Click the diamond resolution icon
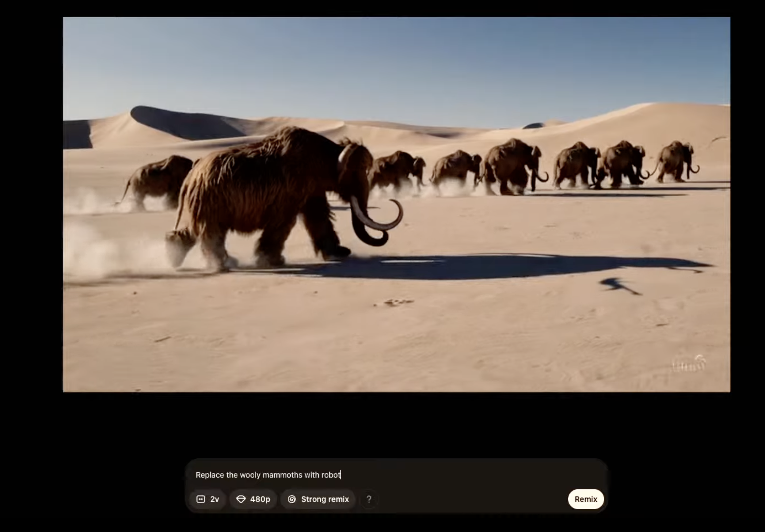Viewport: 765px width, 532px height. (x=241, y=499)
